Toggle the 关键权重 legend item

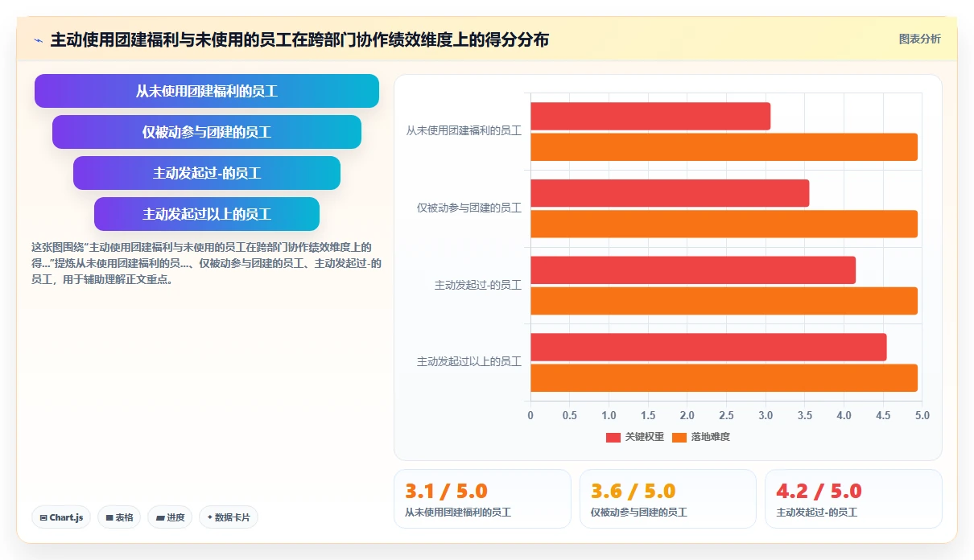pos(635,437)
